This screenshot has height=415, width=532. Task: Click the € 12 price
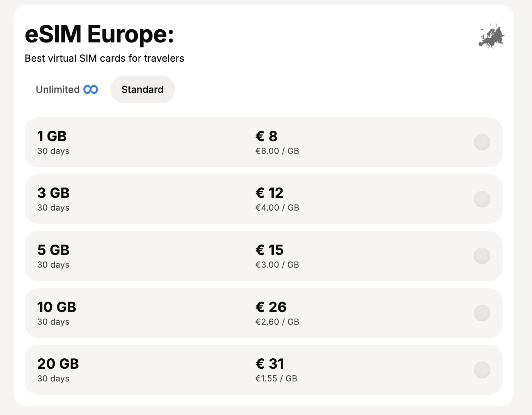pos(269,193)
